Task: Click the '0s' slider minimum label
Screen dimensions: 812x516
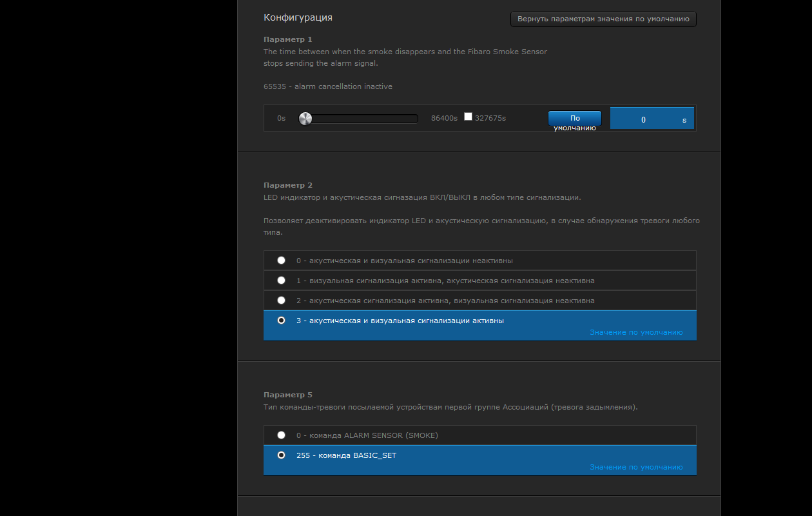Action: pyautogui.click(x=281, y=118)
